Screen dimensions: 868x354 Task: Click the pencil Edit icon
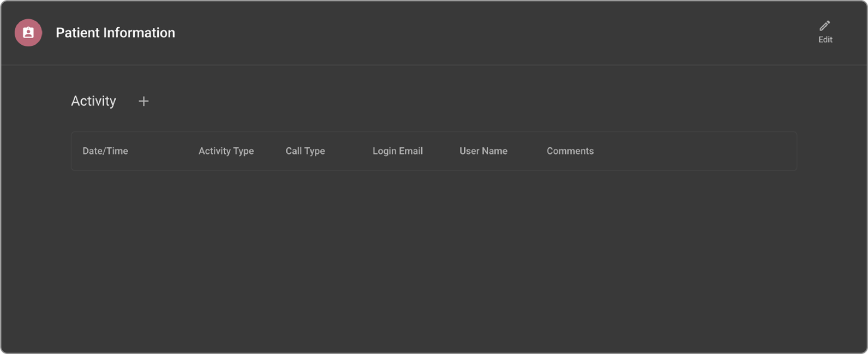click(824, 26)
